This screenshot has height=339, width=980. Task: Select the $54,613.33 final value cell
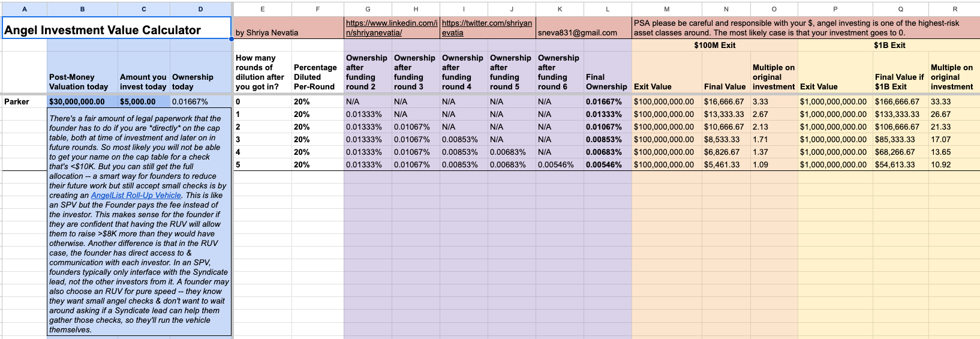pyautogui.click(x=901, y=164)
